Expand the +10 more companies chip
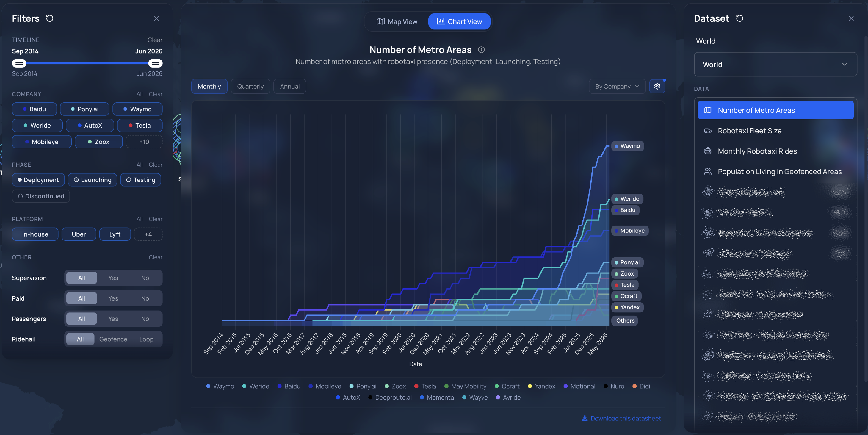Image resolution: width=868 pixels, height=435 pixels. point(144,142)
